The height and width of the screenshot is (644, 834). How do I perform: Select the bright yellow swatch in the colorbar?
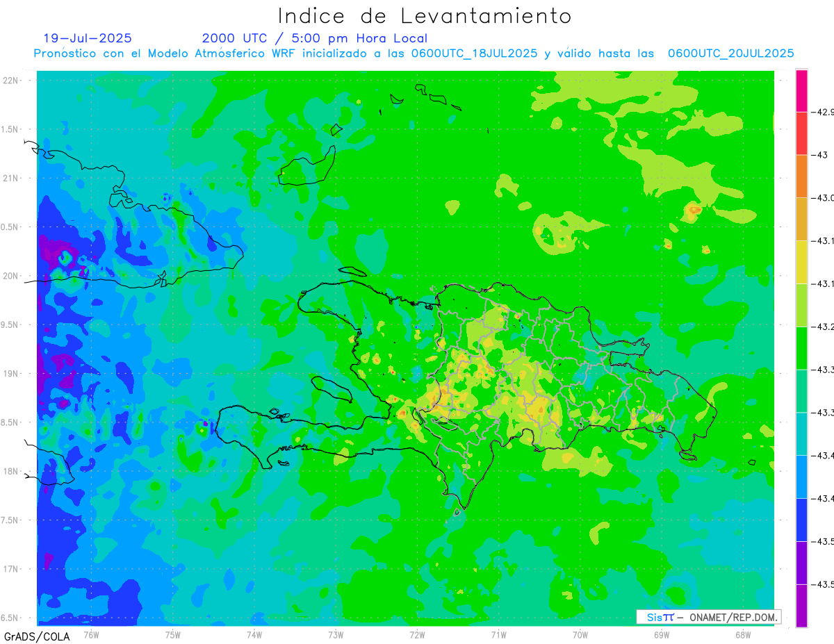tap(801, 262)
